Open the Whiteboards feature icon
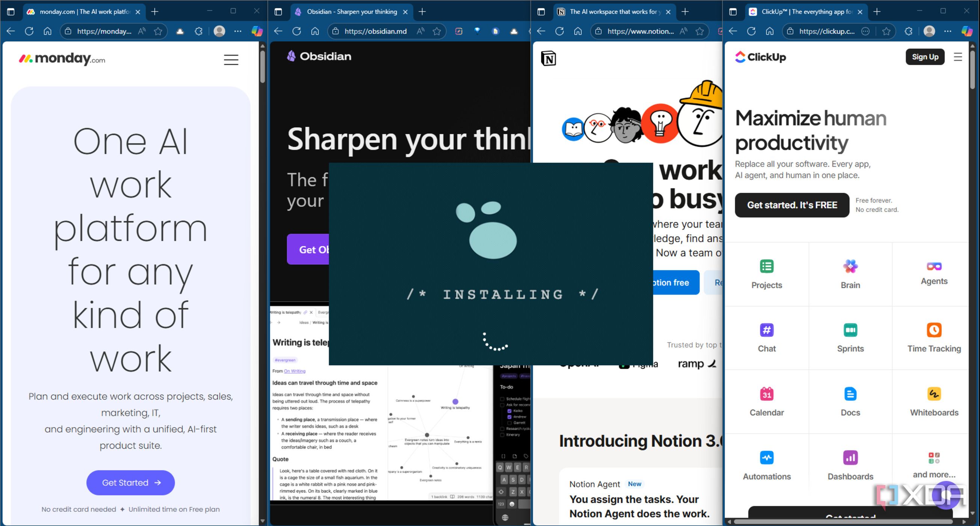 click(x=933, y=393)
